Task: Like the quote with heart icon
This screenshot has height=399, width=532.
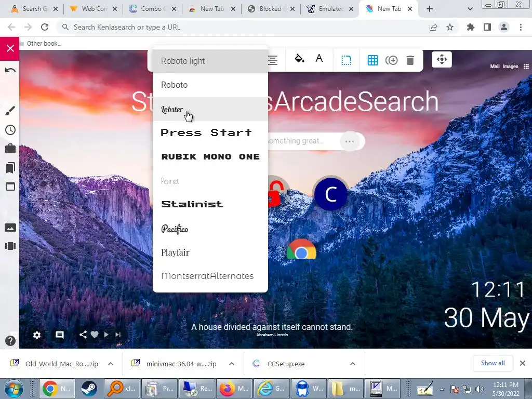Action: click(x=95, y=335)
